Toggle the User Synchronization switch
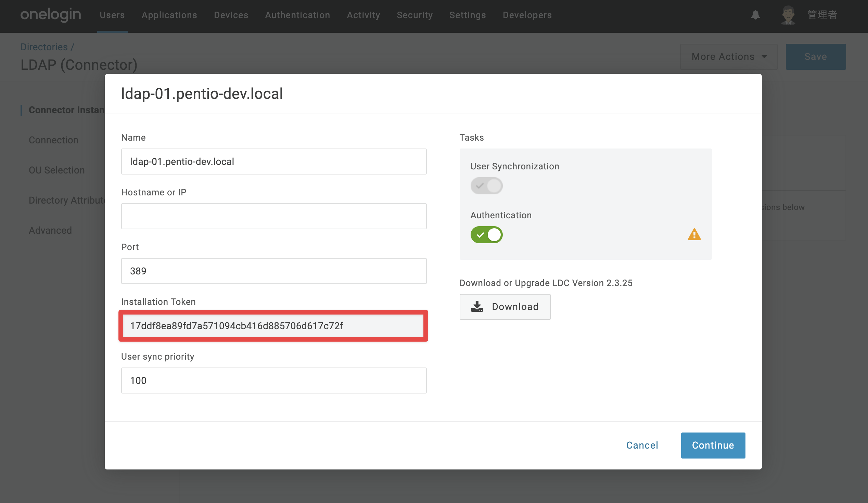 [486, 186]
